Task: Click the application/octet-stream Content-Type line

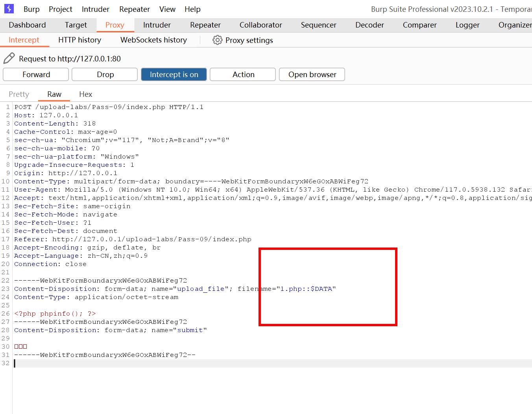Action: click(96, 297)
